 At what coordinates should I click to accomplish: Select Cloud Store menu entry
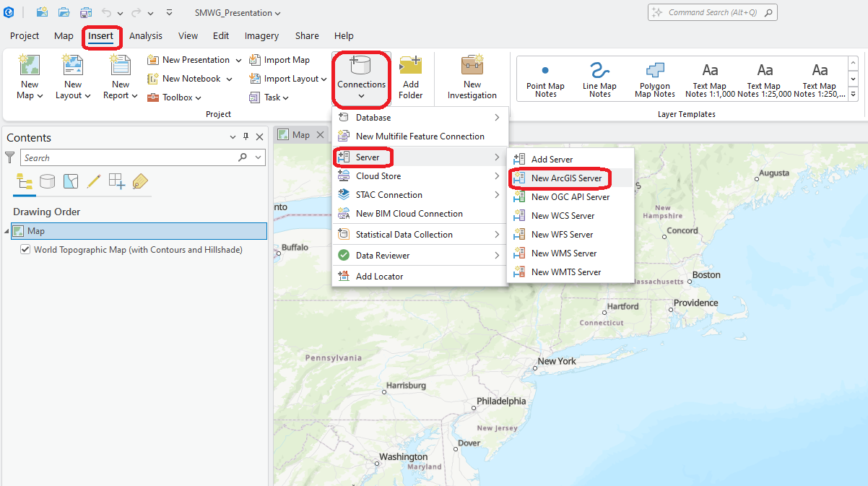[x=420, y=176]
